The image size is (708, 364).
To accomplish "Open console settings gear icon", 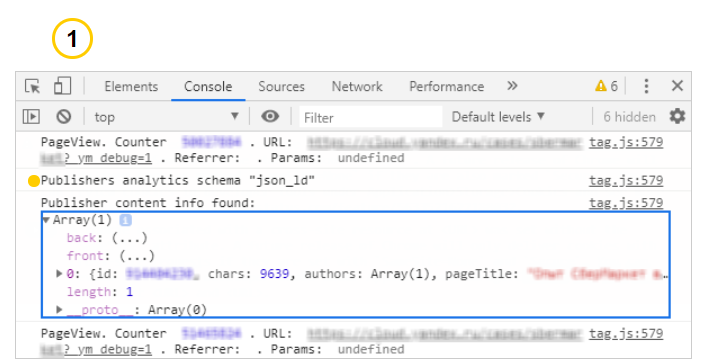I will point(677,117).
